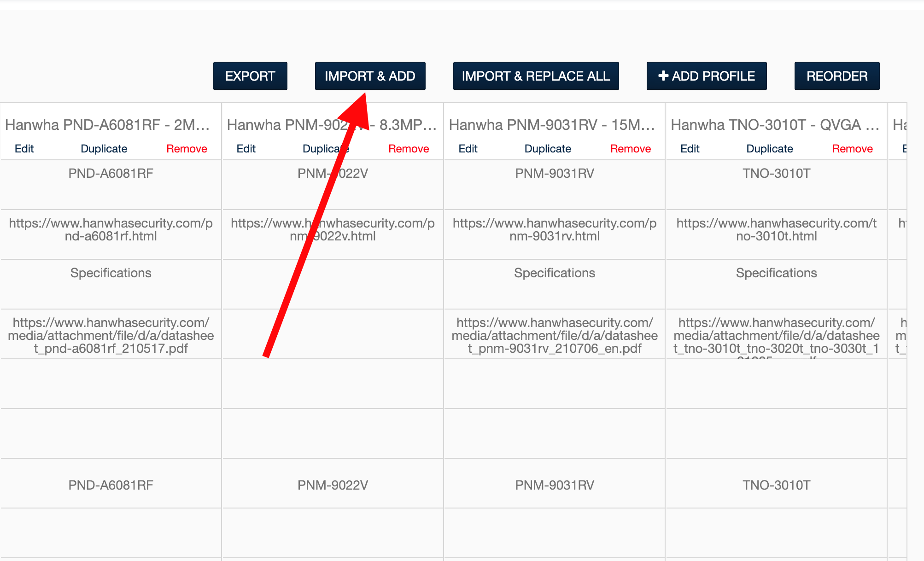Edit the Hanwha TNO-3010T profile

(690, 149)
